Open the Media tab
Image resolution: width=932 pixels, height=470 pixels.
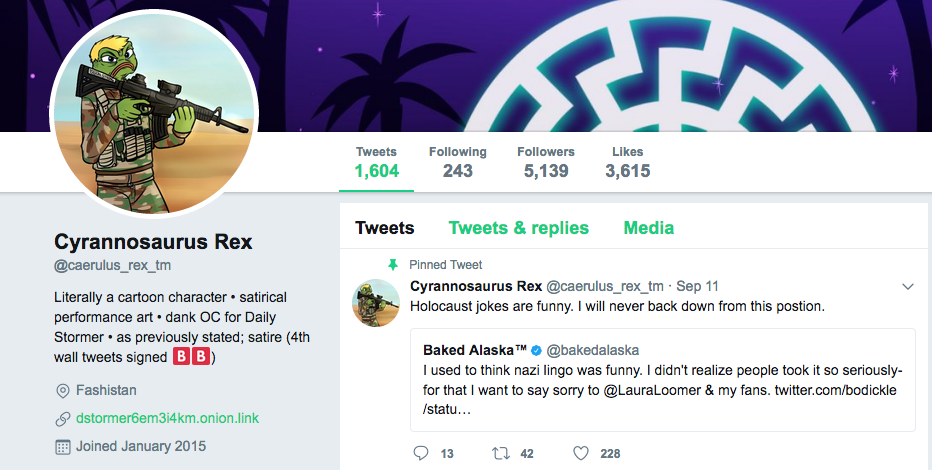[x=648, y=228]
